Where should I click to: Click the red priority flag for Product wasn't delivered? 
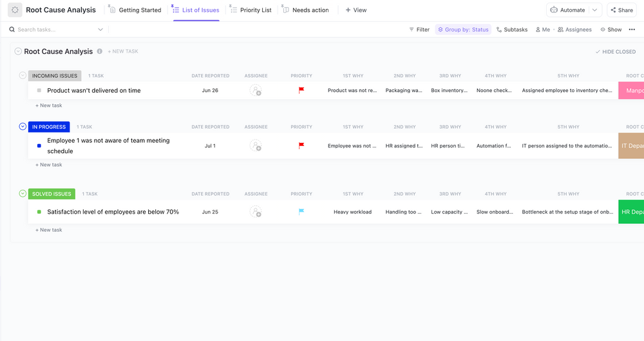(301, 91)
